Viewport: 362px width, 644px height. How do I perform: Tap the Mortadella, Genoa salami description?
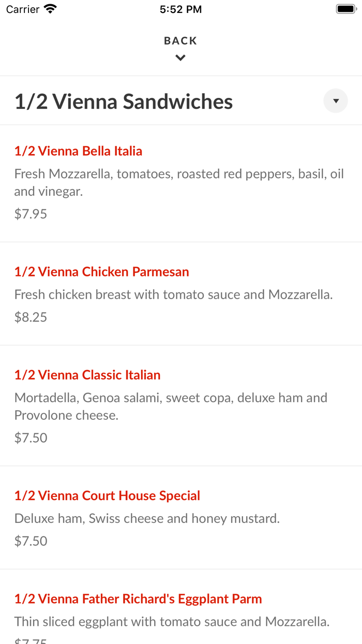(x=171, y=406)
